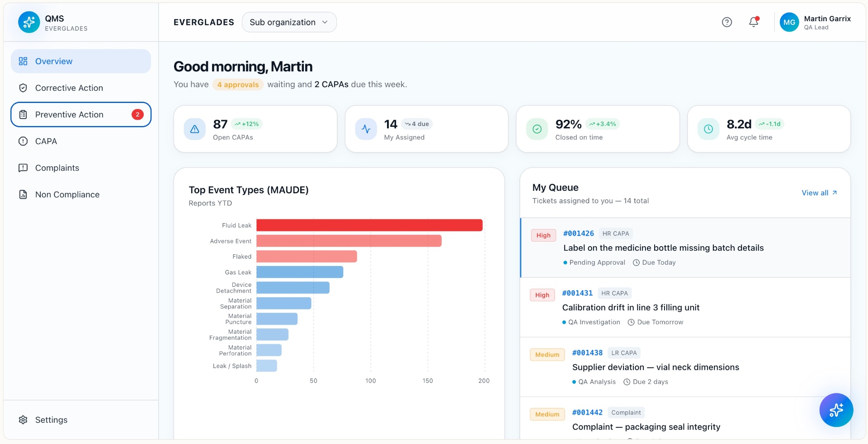Screen dimensions: 868x444
Task: Open ticket #001431 link
Action: (577, 293)
